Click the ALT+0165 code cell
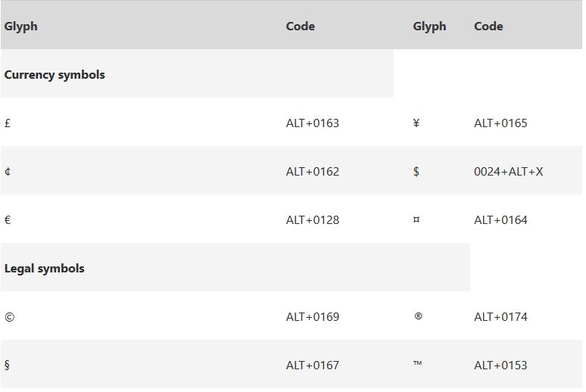Image resolution: width=586 pixels, height=392 pixels. tap(500, 123)
